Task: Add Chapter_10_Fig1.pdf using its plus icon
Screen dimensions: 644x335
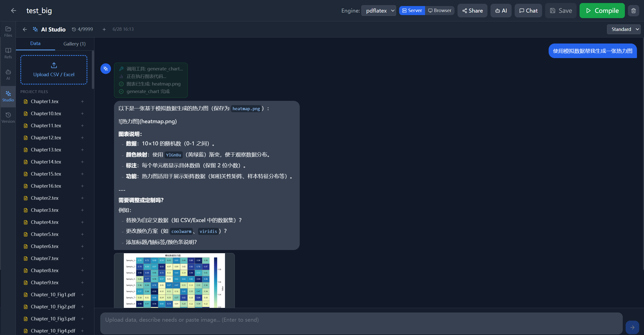Action: click(x=82, y=295)
